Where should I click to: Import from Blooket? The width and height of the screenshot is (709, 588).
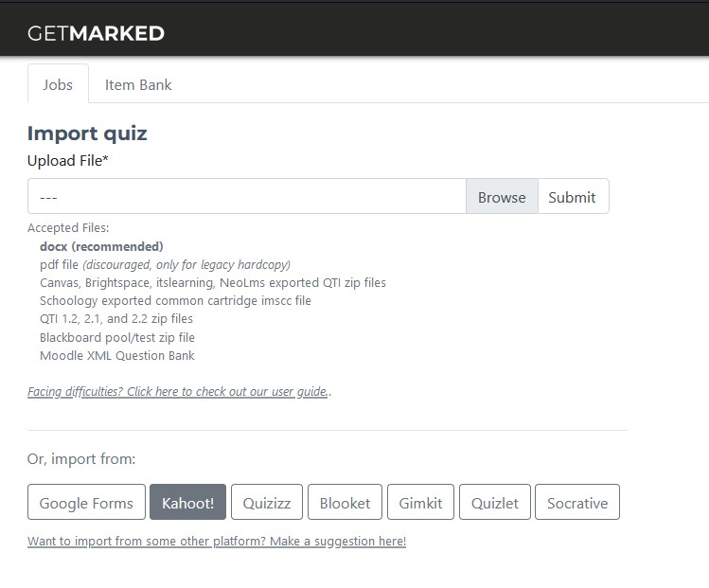[x=345, y=502]
